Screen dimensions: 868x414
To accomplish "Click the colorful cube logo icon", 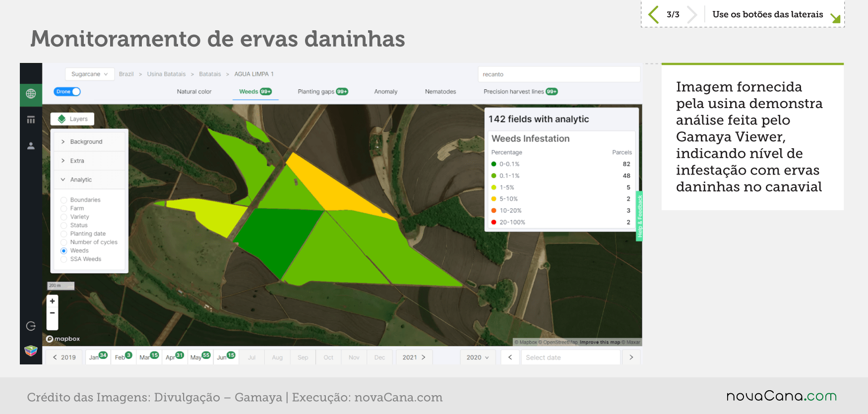I will coord(31,351).
